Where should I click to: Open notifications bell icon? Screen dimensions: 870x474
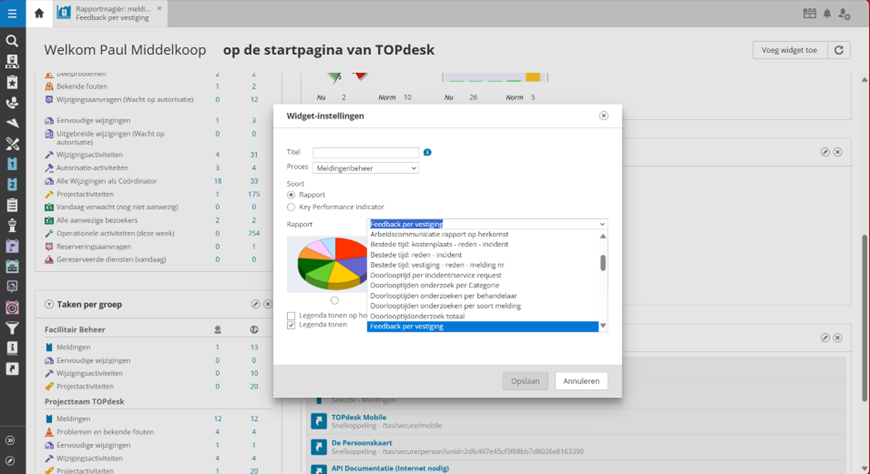click(x=827, y=14)
